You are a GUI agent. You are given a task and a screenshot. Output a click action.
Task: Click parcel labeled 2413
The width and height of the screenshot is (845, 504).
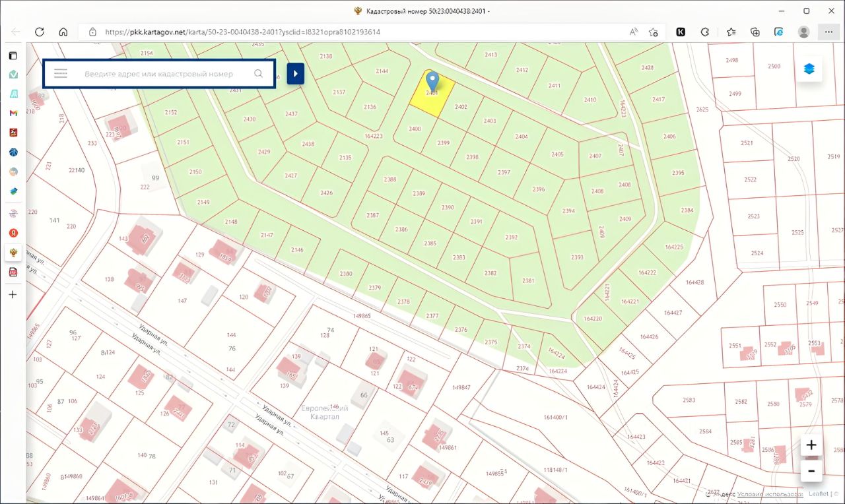tap(490, 55)
